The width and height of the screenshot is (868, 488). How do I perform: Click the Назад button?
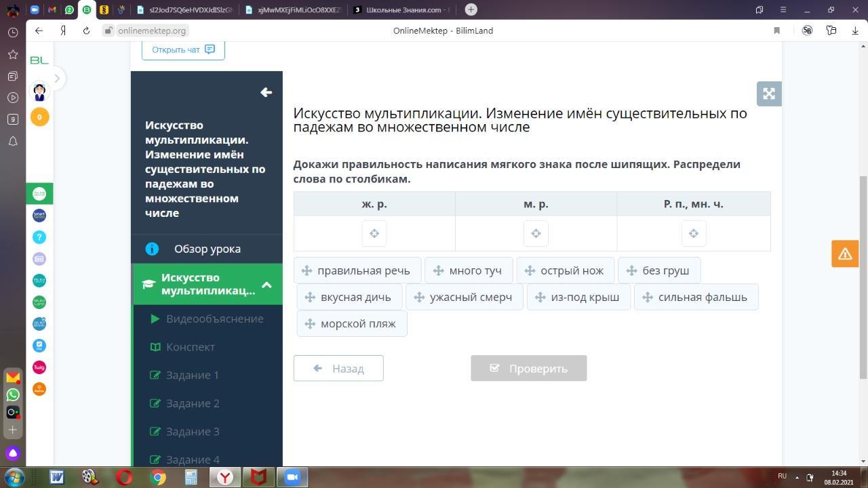click(x=338, y=368)
